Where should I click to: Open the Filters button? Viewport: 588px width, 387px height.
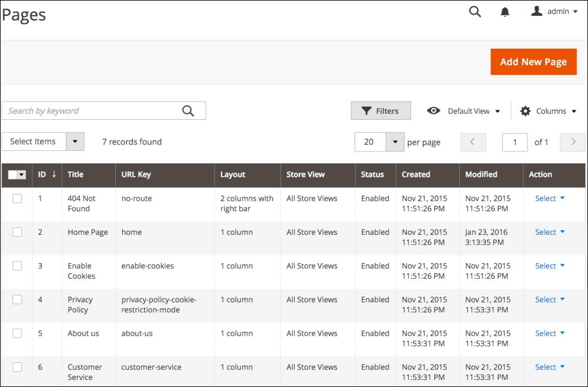pyautogui.click(x=380, y=111)
